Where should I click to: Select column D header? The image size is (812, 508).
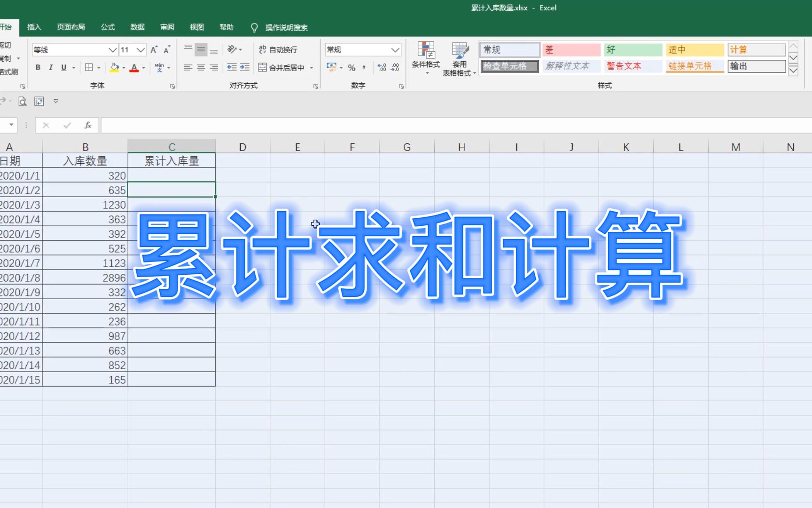242,147
